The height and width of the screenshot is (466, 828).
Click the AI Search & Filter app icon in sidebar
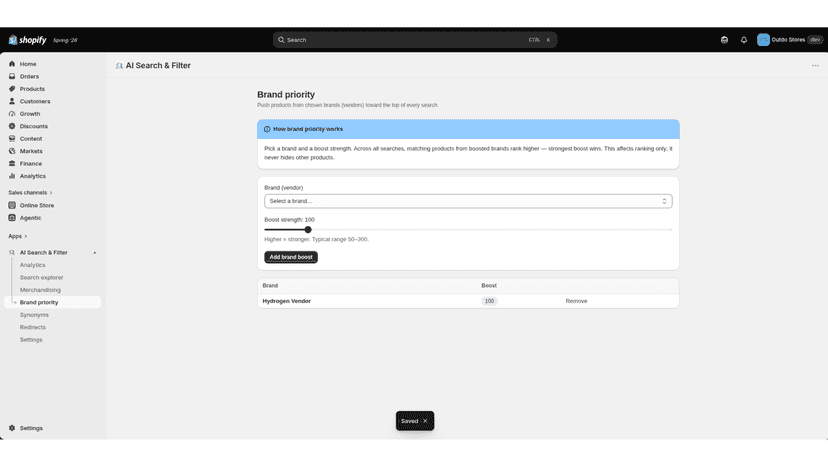12,253
